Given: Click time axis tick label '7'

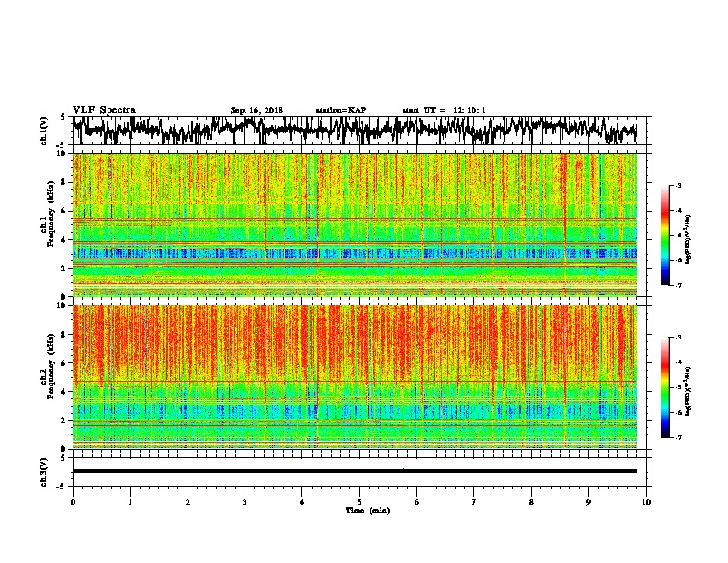Looking at the screenshot, I should click(x=474, y=502).
